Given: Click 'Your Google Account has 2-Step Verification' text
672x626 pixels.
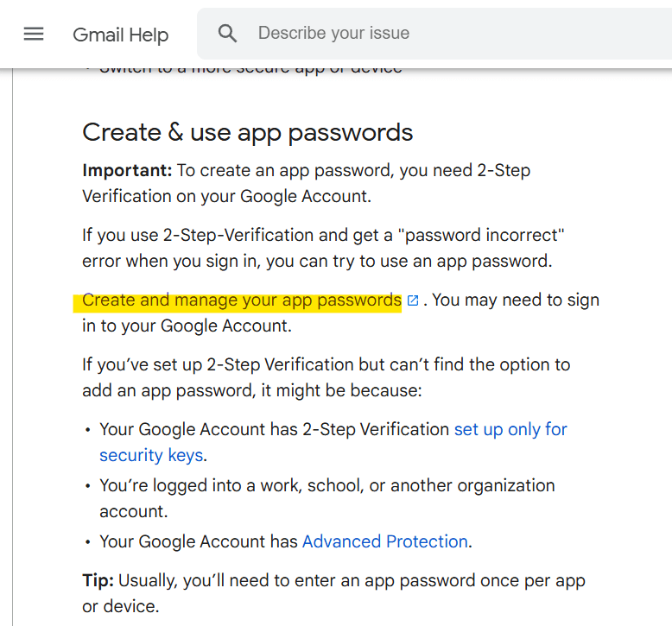Looking at the screenshot, I should tap(275, 429).
